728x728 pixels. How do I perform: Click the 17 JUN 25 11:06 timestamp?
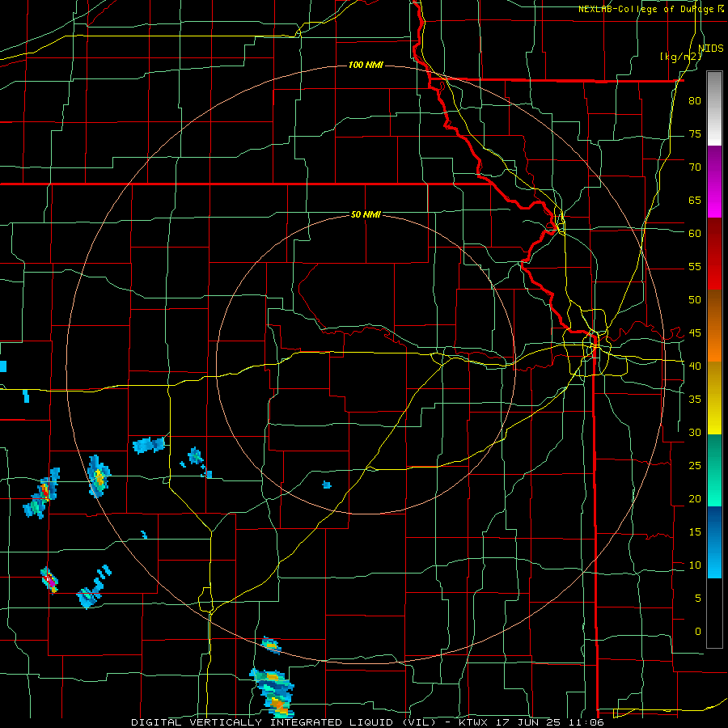(550, 722)
